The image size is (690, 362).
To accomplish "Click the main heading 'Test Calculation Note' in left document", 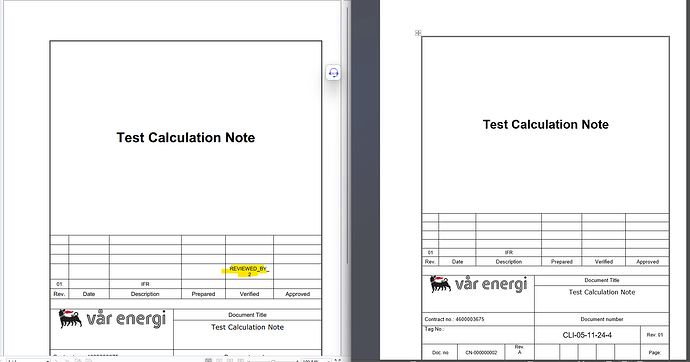I will (186, 137).
